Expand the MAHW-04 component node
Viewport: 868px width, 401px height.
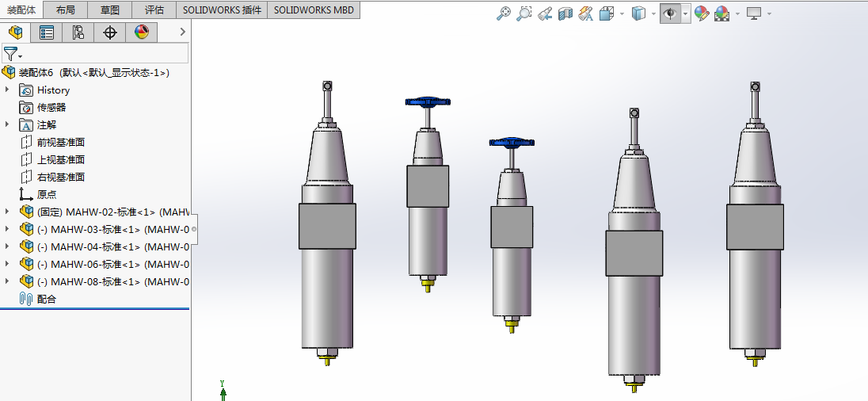(7, 246)
